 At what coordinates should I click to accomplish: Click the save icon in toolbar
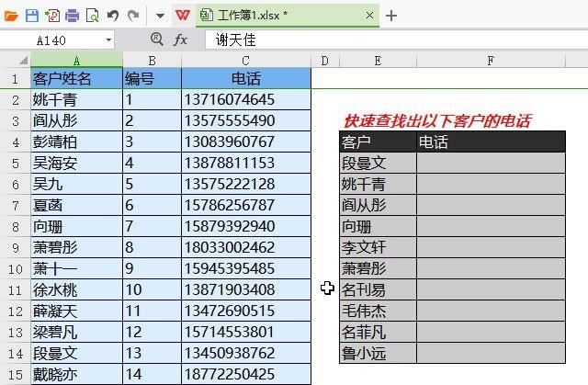coord(31,16)
